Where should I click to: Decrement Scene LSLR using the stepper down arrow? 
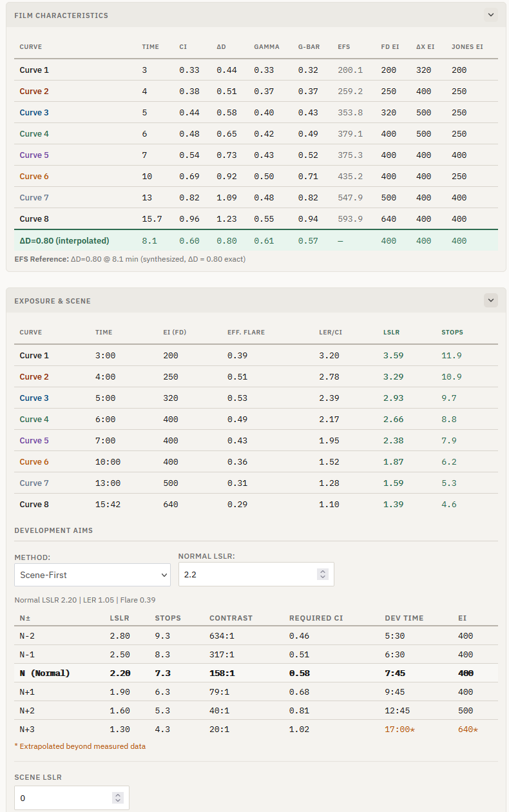(x=118, y=801)
